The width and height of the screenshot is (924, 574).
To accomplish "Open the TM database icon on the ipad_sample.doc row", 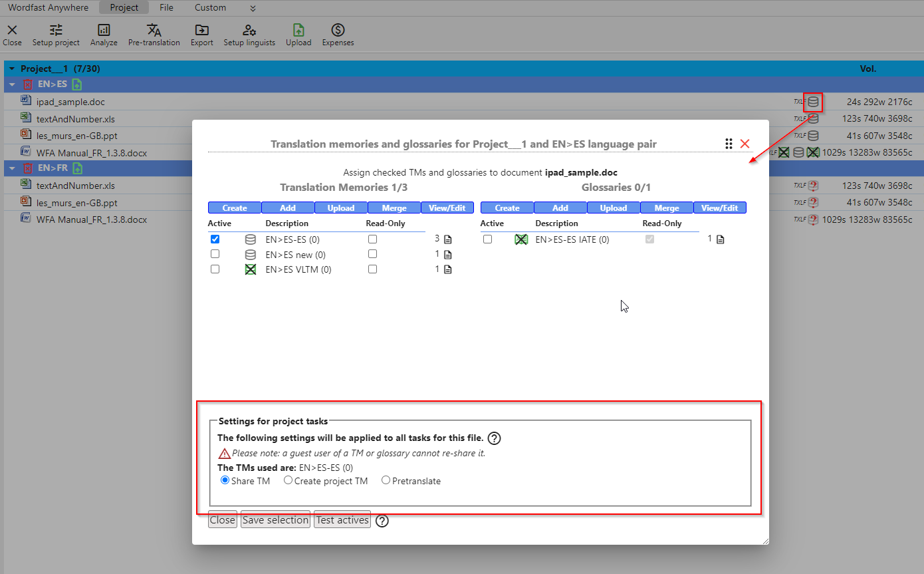I will [x=813, y=102].
